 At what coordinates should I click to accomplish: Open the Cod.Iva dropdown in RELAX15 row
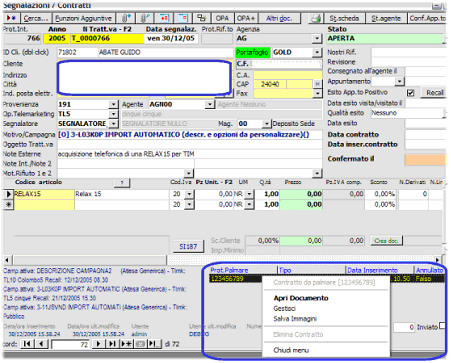click(189, 194)
